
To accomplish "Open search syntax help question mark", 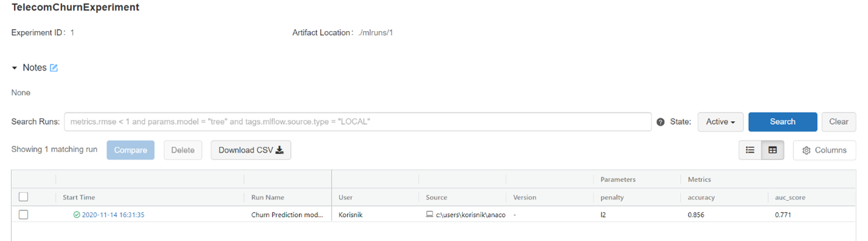I will [x=661, y=122].
